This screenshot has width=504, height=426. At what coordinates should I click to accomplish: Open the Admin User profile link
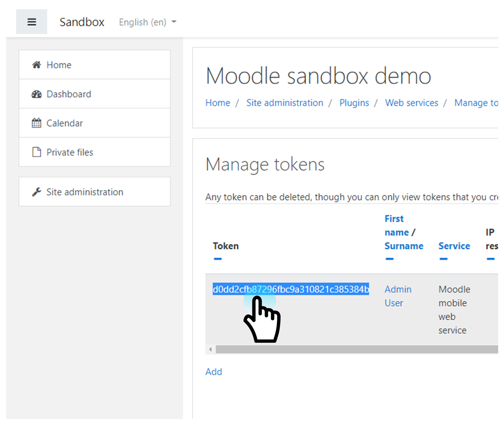398,296
